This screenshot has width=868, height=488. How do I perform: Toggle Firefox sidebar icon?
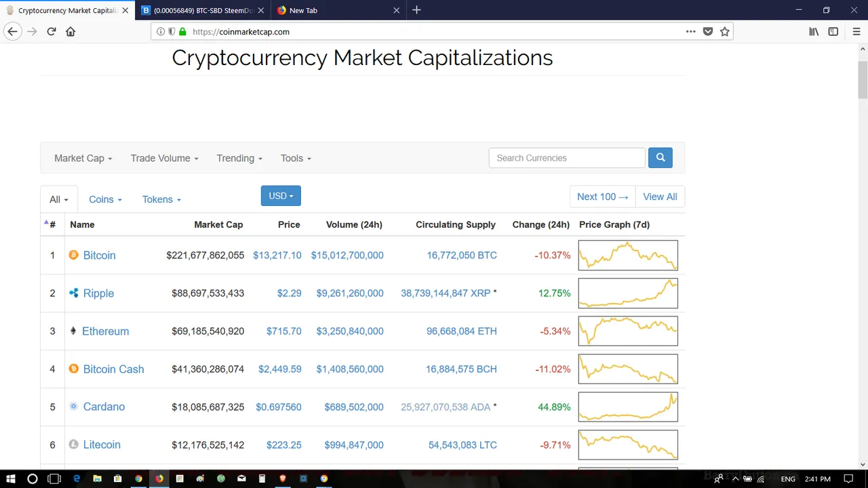tap(833, 31)
